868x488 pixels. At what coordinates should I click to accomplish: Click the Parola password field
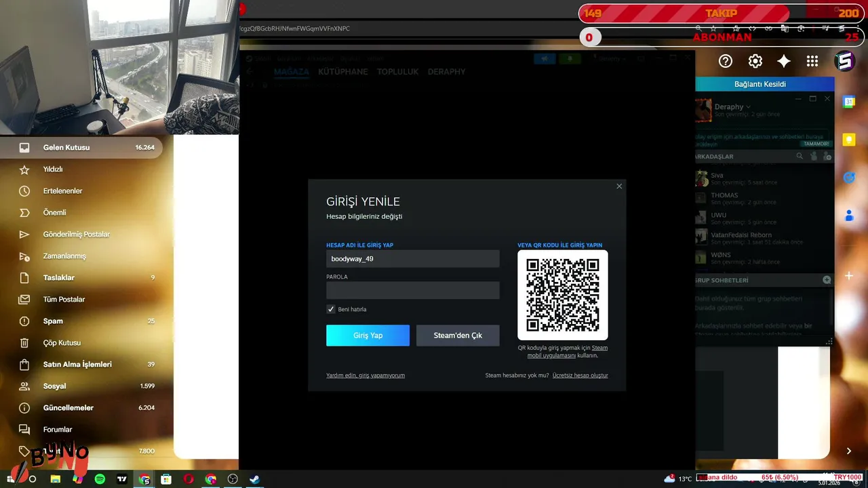pyautogui.click(x=413, y=290)
